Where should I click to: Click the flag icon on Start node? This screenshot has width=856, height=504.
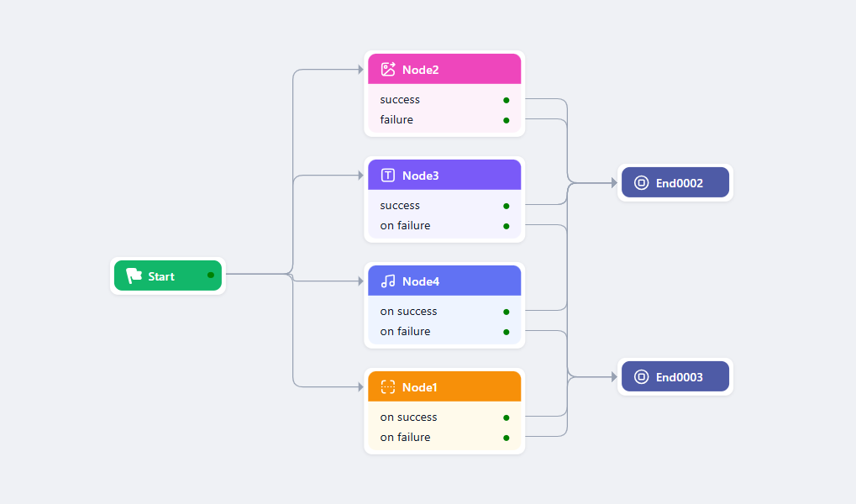pyautogui.click(x=134, y=276)
